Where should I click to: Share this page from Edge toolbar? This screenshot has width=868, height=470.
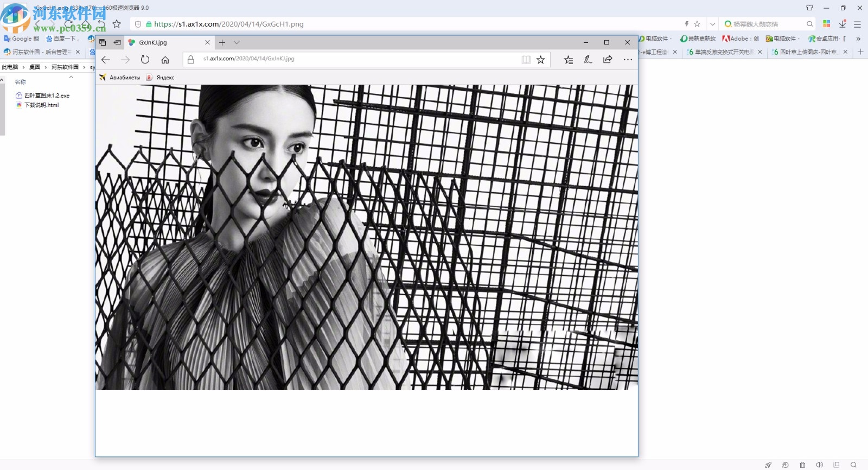click(x=608, y=60)
